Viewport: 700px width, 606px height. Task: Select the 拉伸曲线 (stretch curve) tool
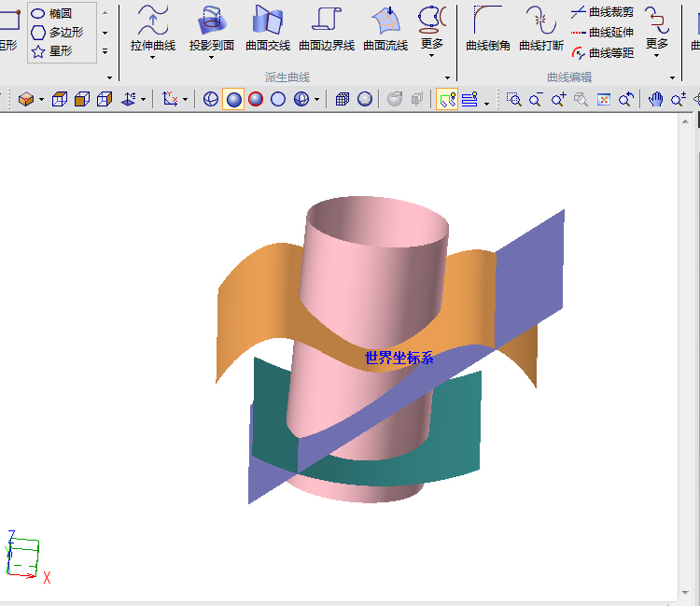click(x=152, y=27)
